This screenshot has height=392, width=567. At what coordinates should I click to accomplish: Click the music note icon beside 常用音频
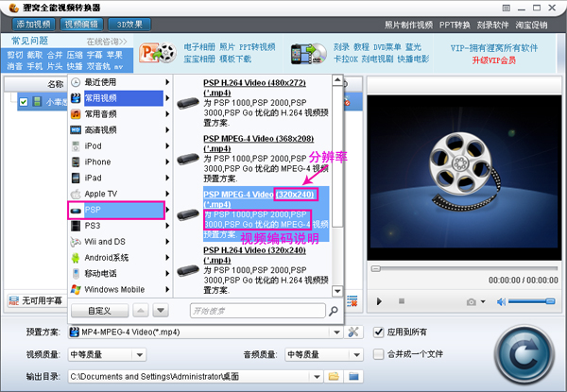(76, 114)
